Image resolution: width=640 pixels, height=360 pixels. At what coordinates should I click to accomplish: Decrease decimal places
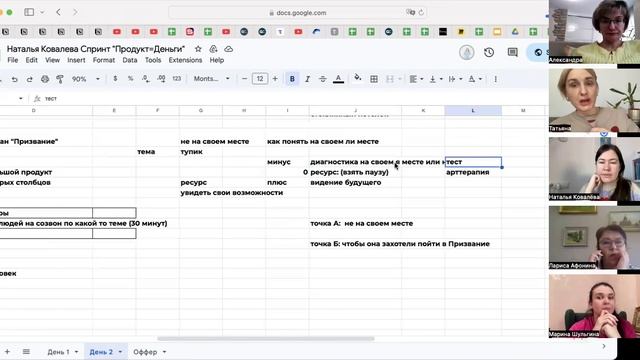[146, 79]
